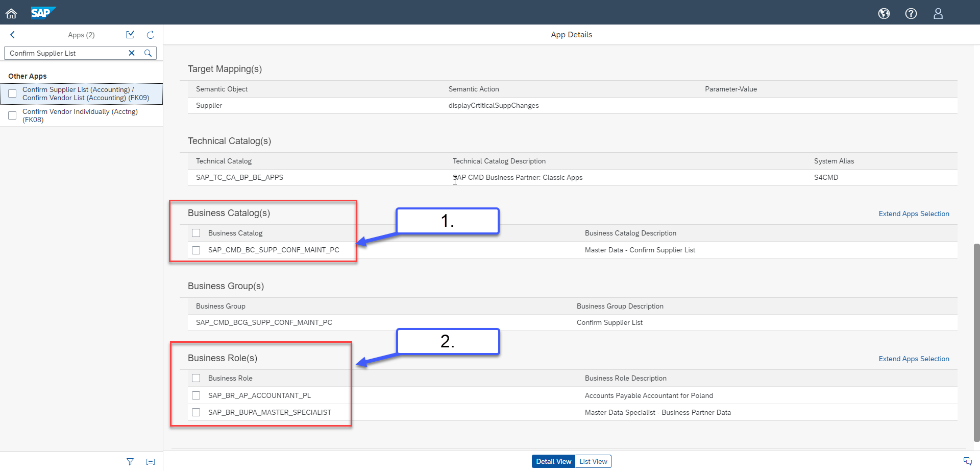Select SAP_CMD_BCG_SUPP_CONF_MAINT_PC business group
Screen dimensions: 980x471
pos(264,322)
